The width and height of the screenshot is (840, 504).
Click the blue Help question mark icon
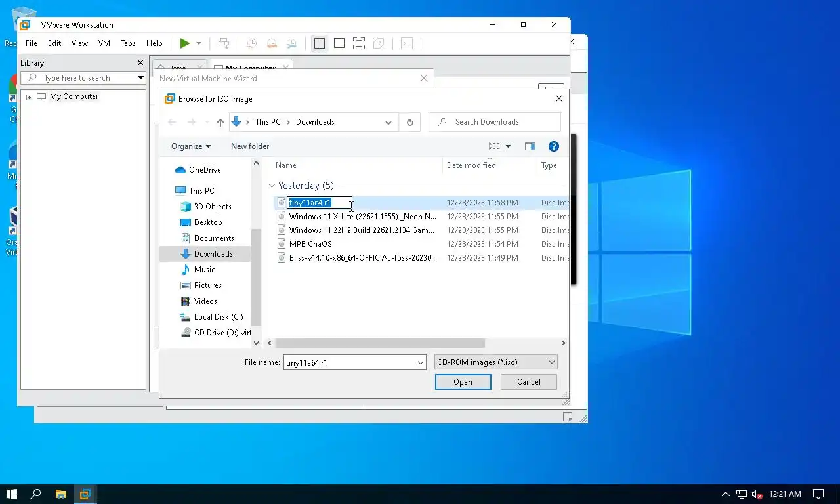tap(553, 146)
